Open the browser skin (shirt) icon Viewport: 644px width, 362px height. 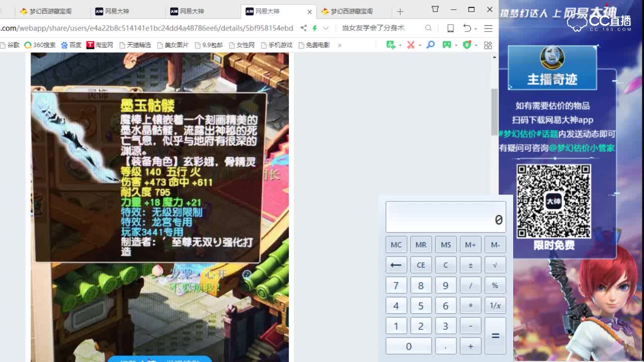[x=435, y=9]
